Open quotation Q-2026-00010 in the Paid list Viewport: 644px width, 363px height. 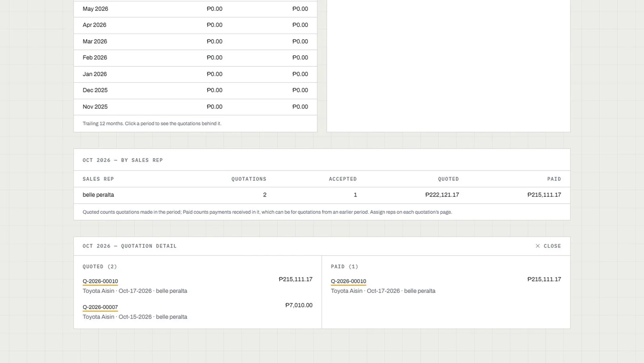[x=349, y=281]
